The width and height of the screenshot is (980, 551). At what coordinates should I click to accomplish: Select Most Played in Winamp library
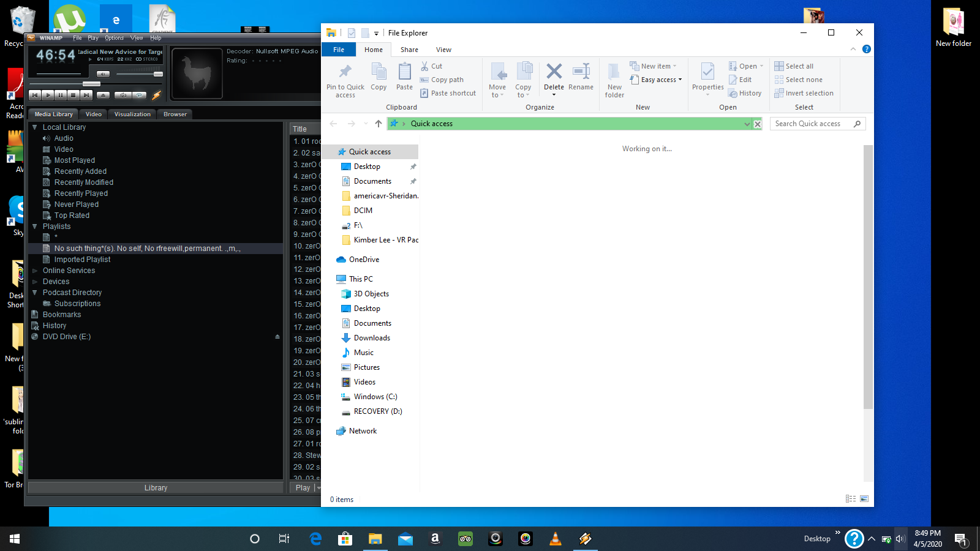(x=75, y=160)
